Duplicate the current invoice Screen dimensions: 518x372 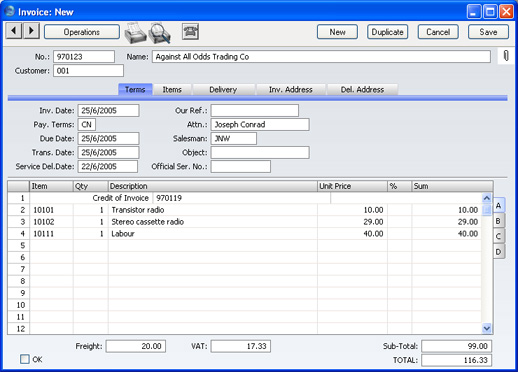pyautogui.click(x=387, y=32)
